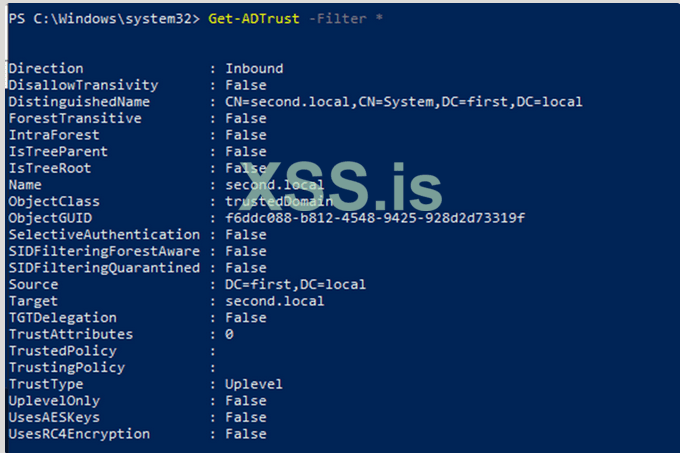Click the TrustAttributes value 0
This screenshot has height=453, width=680.
pos(229,334)
